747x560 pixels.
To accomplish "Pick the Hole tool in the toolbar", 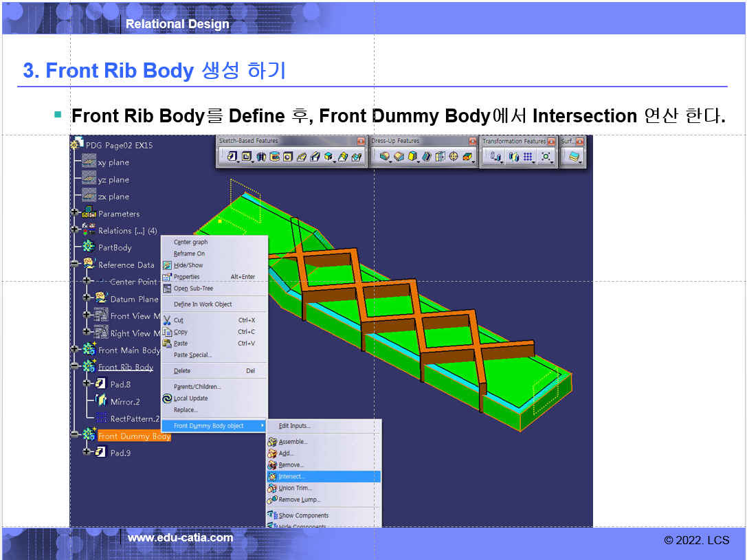I will [x=288, y=157].
